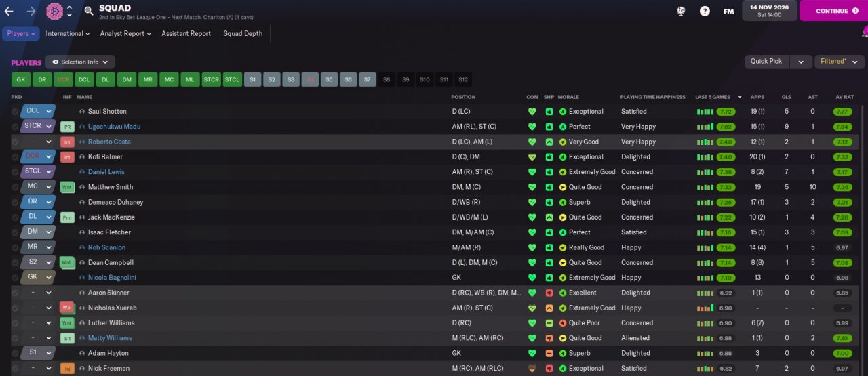Tick the select circle for Nicola Bagnolini

tap(15, 278)
